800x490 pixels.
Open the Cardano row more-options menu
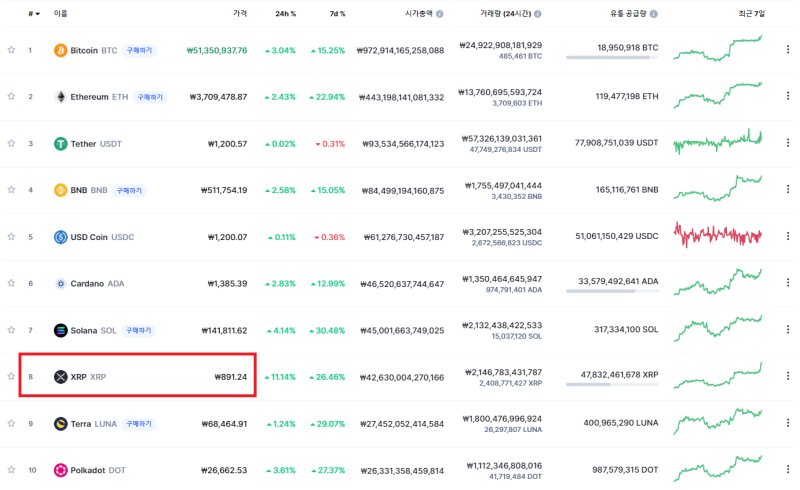click(788, 283)
